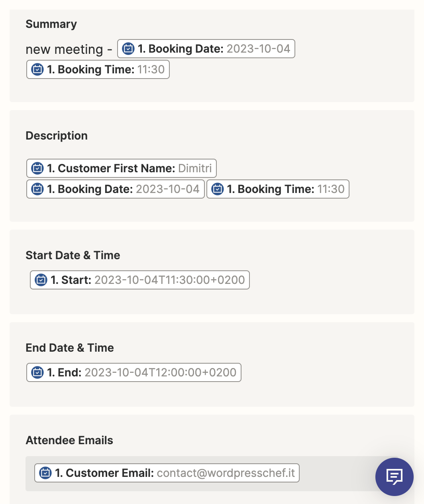Click calendar icon in Summary Booking Date pill
The width and height of the screenshot is (424, 504).
click(128, 49)
